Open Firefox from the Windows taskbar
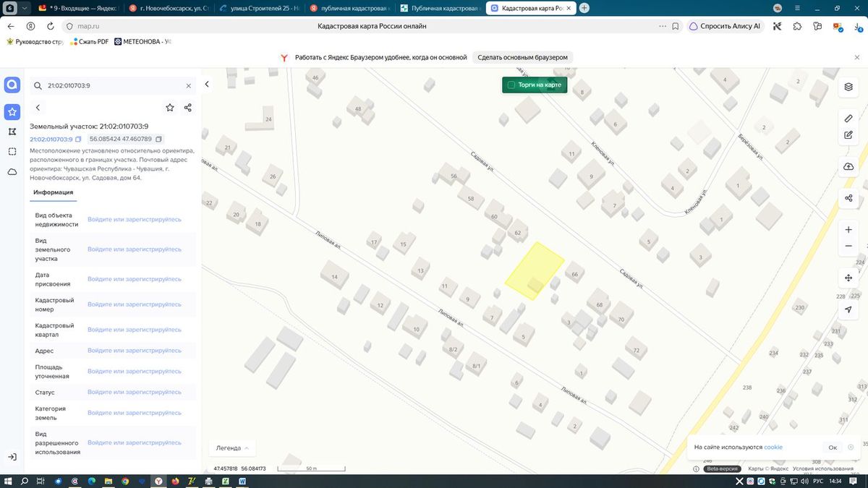 click(175, 481)
